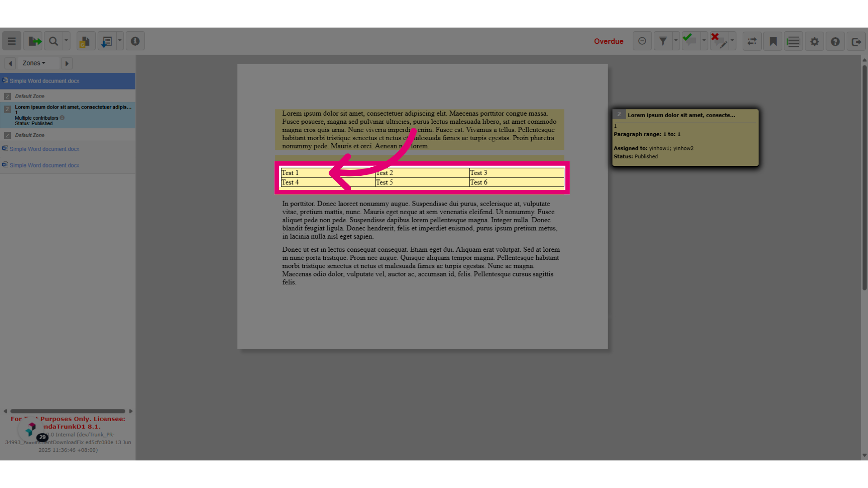The width and height of the screenshot is (868, 488).
Task: Expand the Zones dropdown
Action: [x=34, y=63]
